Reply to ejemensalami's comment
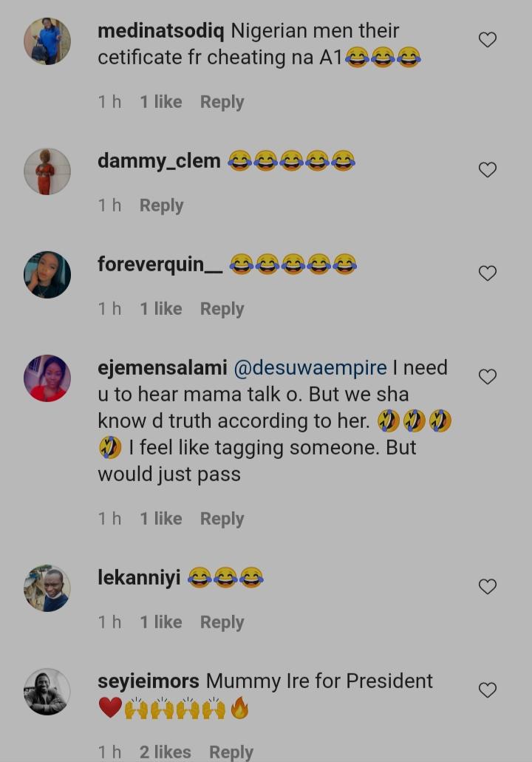Viewport: 532px width, 762px height. click(222, 519)
